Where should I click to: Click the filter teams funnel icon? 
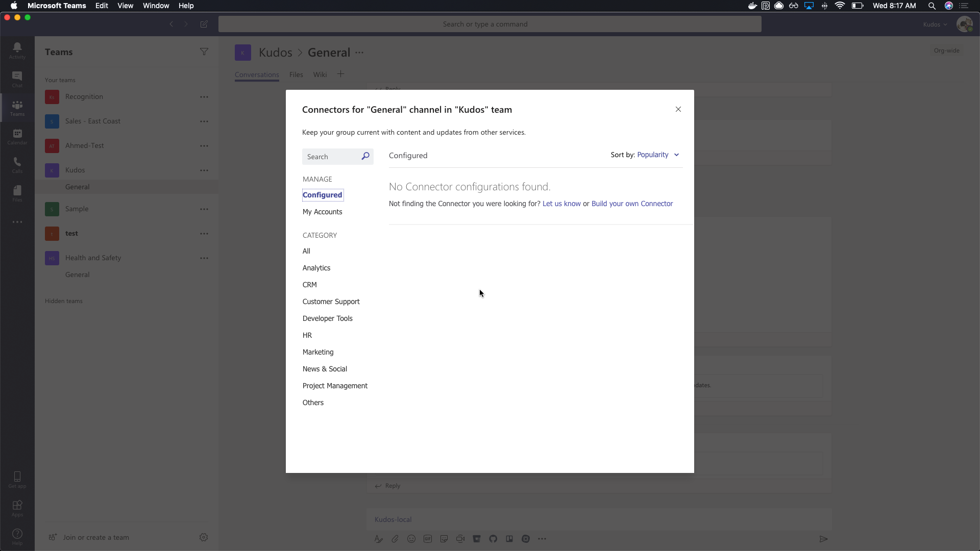204,52
